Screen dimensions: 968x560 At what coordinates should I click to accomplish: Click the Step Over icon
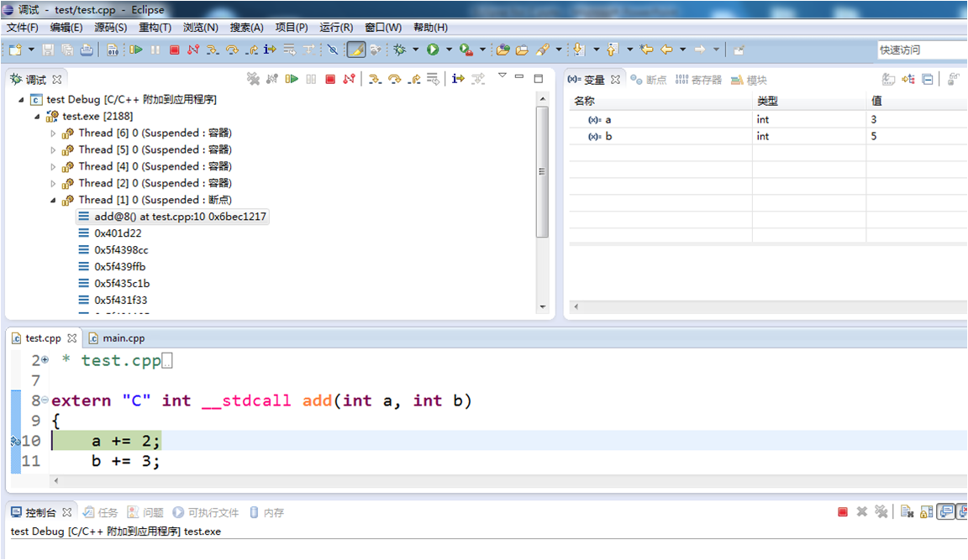393,78
